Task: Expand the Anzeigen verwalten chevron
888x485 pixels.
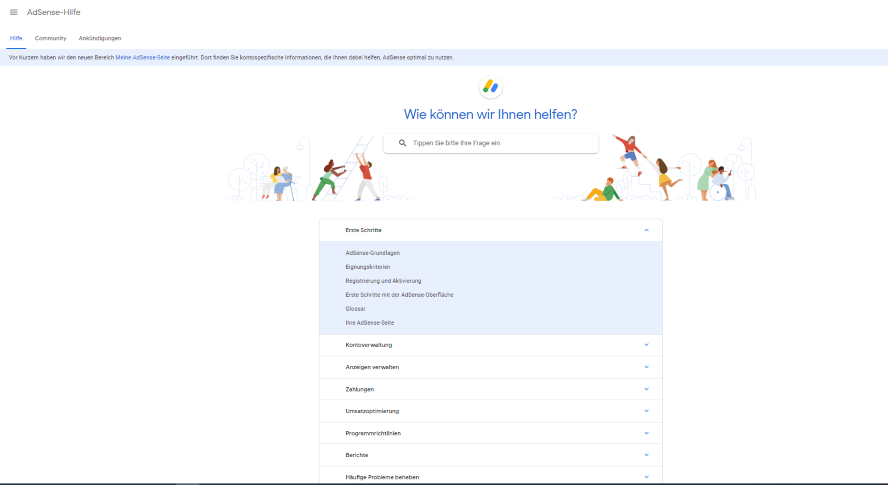Action: (x=646, y=367)
